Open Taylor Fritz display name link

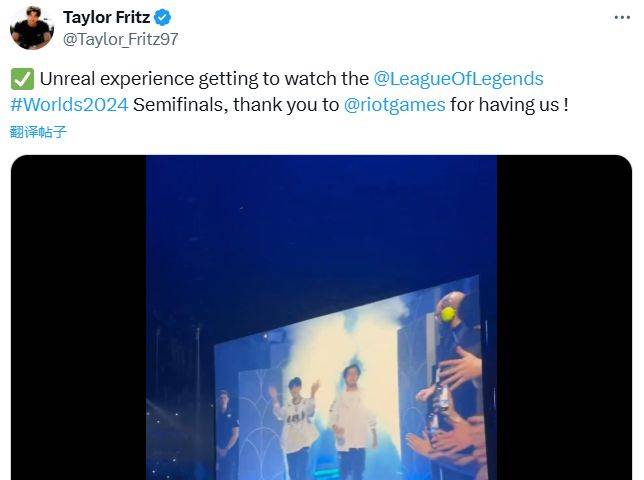tap(106, 18)
